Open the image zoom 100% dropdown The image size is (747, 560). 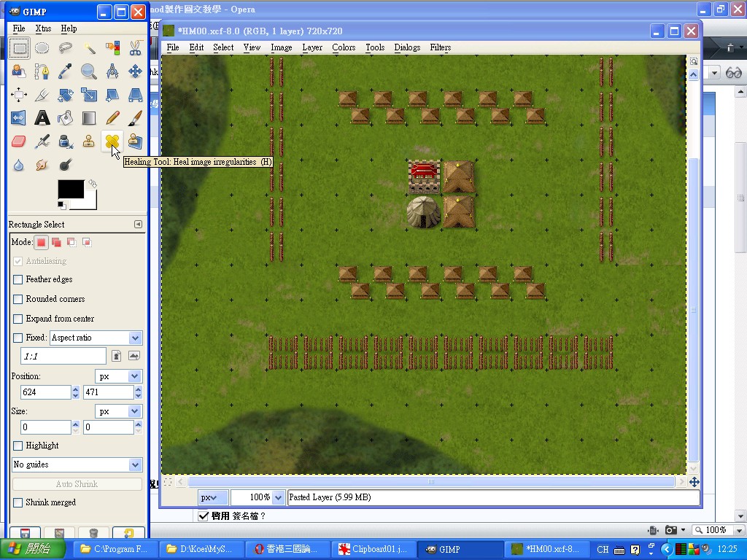click(278, 497)
